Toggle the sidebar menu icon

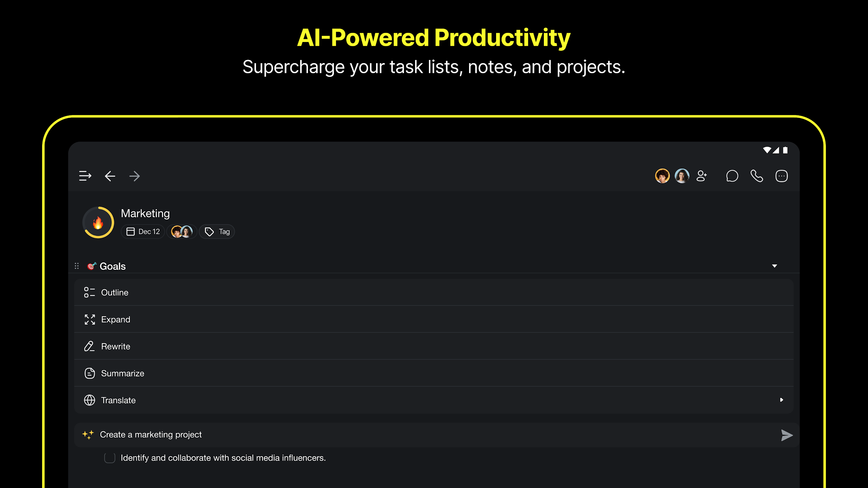(85, 176)
